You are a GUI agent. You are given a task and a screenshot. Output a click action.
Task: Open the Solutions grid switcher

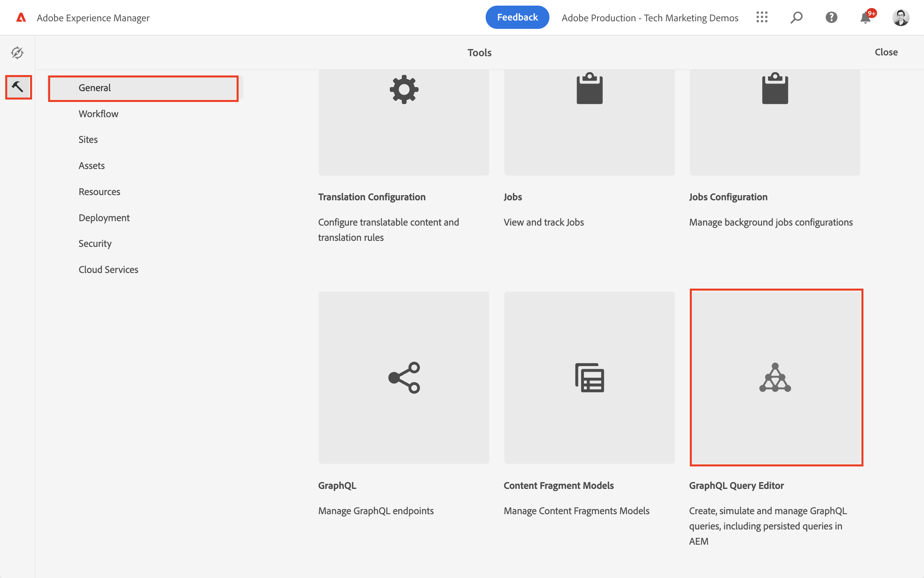(x=762, y=17)
